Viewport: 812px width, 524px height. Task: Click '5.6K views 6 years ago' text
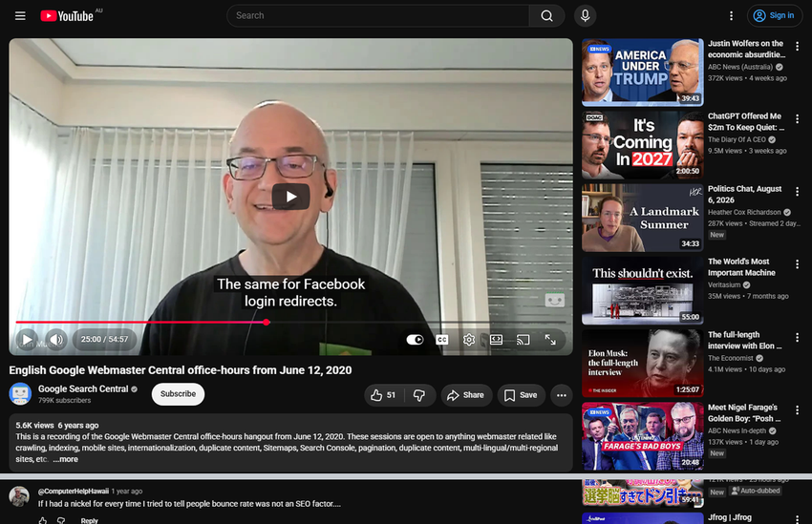pyautogui.click(x=57, y=425)
